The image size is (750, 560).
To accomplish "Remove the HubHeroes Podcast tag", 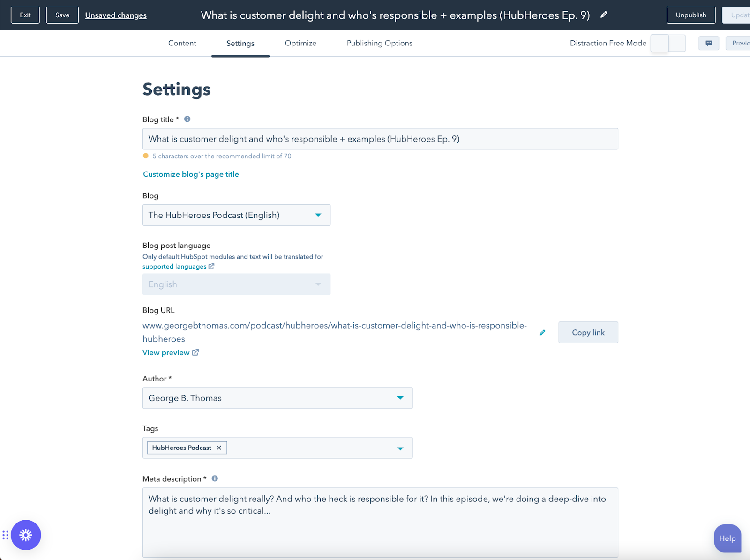I will (219, 448).
